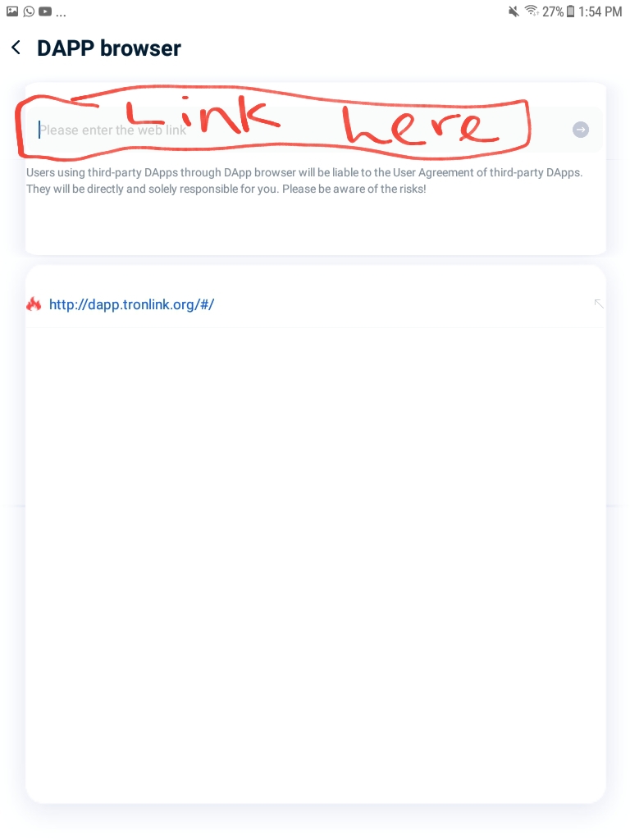Open the WhatsApp notification icon in status bar
This screenshot has height=840, width=630.
(29, 11)
